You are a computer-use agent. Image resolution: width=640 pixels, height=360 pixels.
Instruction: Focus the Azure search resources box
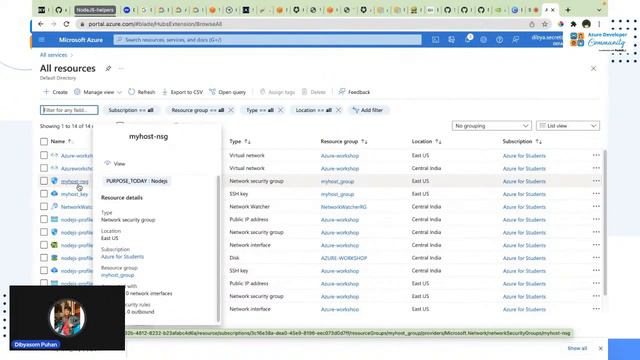(x=268, y=40)
